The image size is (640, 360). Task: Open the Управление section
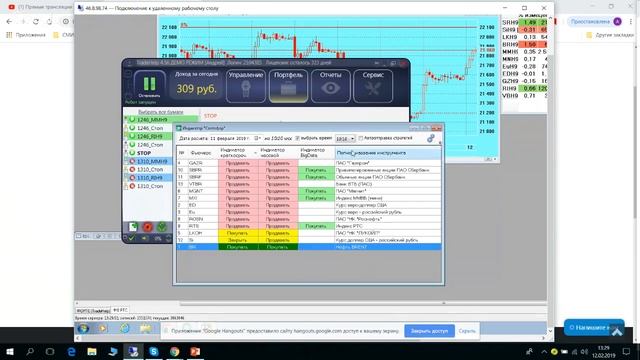pyautogui.click(x=246, y=86)
